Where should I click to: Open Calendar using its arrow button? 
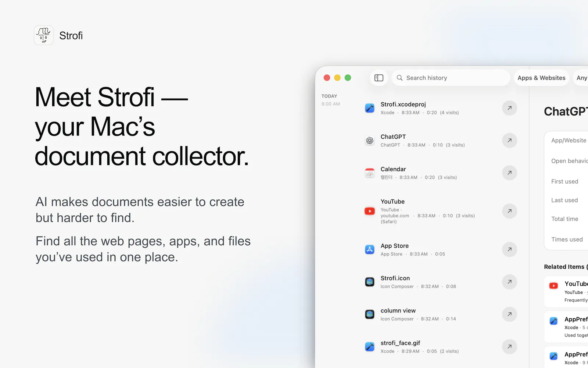click(509, 173)
